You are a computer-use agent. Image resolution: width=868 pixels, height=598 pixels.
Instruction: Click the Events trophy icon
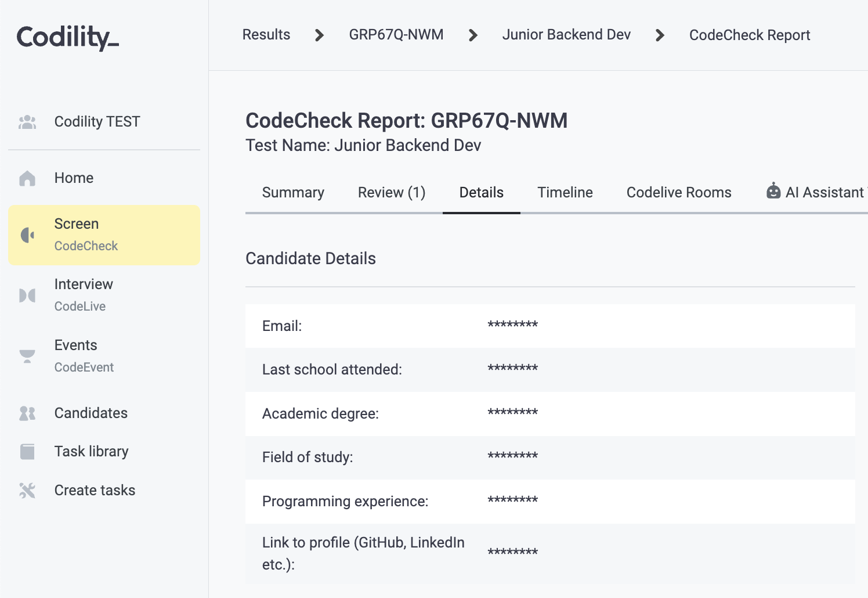(27, 356)
